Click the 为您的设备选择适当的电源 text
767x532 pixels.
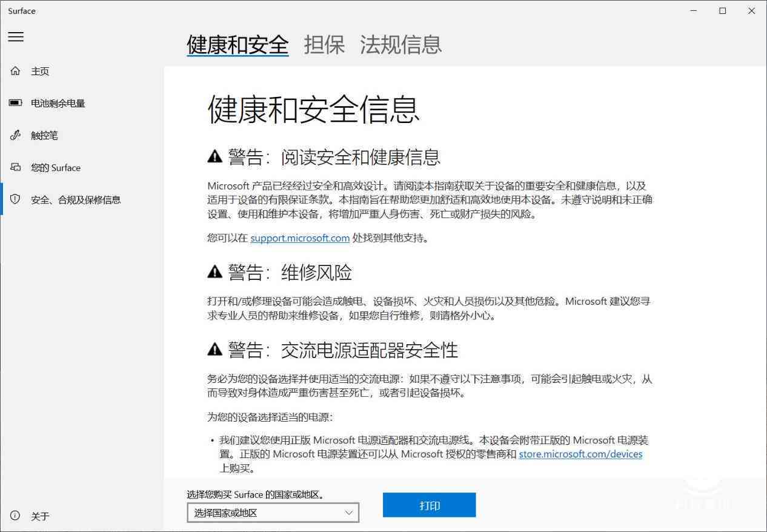click(270, 417)
